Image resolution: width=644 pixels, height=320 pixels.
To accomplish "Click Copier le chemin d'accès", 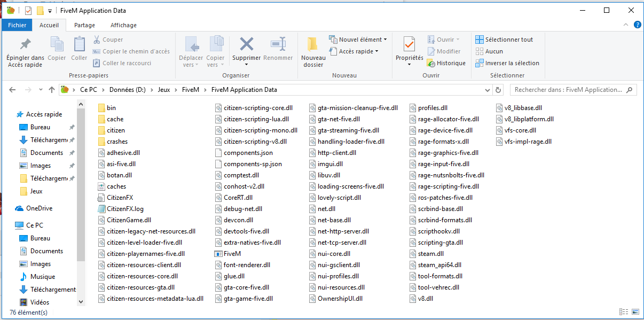I will pos(131,51).
